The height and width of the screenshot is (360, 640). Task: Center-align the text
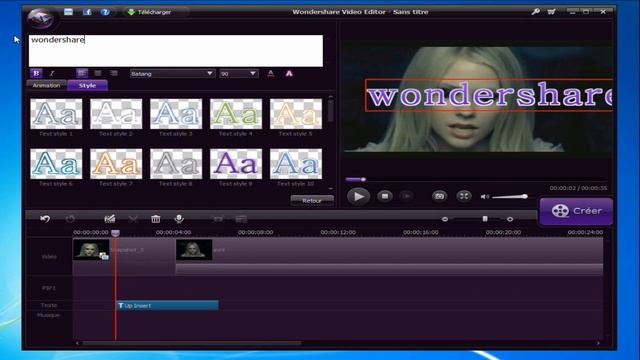coord(98,73)
